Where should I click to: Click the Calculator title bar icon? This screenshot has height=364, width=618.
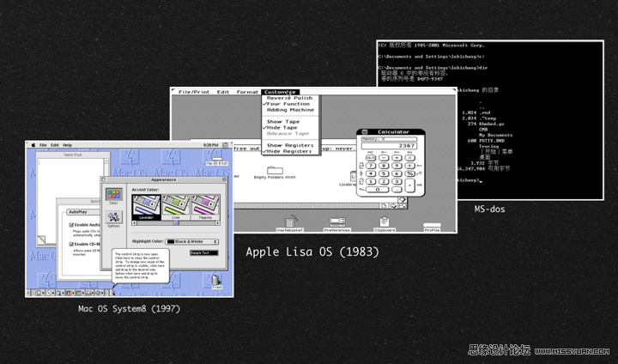[x=365, y=132]
